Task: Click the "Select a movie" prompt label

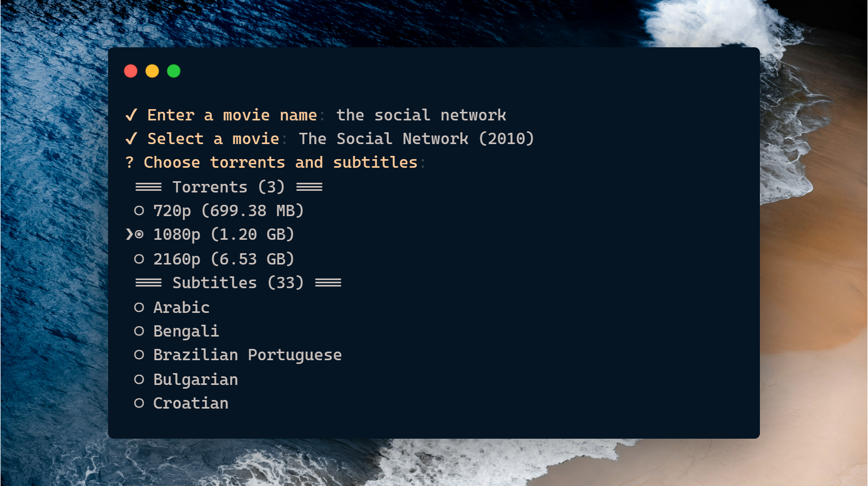Action: pyautogui.click(x=214, y=139)
